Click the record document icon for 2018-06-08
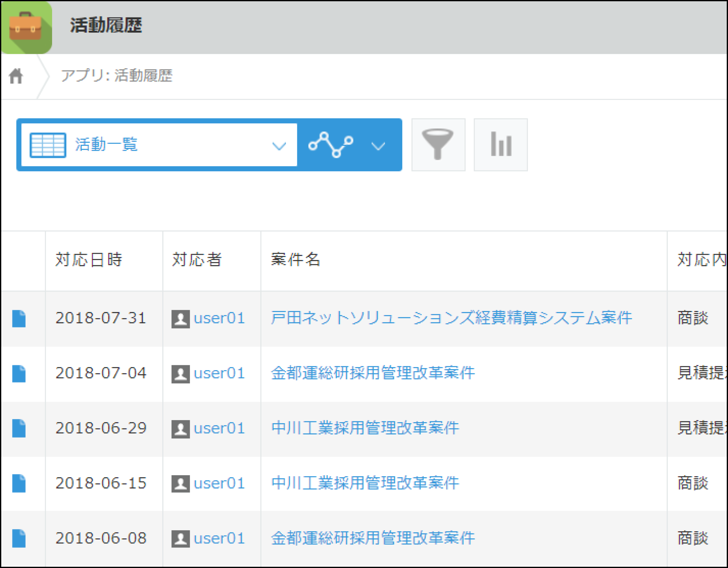This screenshot has width=728, height=568. (x=19, y=538)
